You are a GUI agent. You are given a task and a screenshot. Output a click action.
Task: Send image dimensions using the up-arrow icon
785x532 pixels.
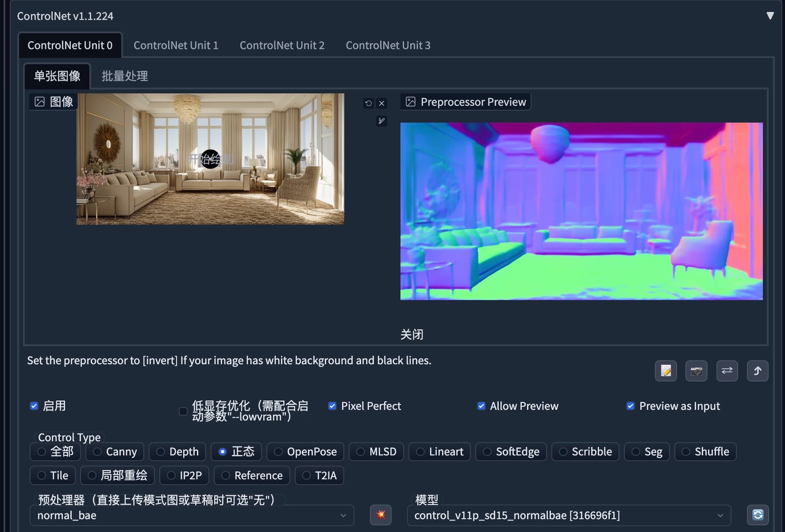click(758, 371)
